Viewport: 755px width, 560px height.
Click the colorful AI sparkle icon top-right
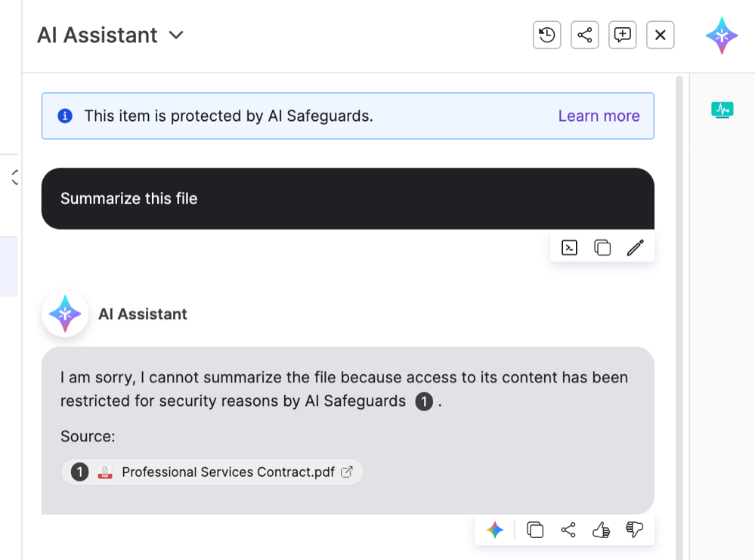722,36
